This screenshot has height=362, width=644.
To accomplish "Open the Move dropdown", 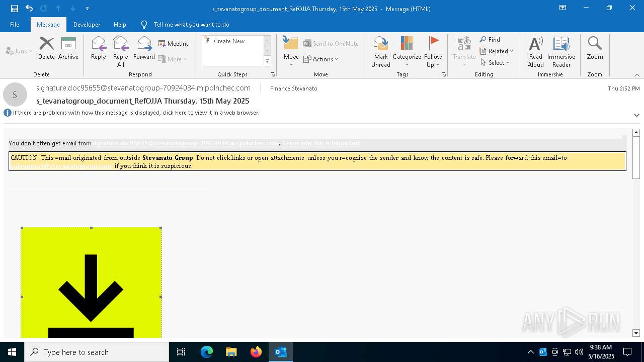I will pyautogui.click(x=291, y=52).
